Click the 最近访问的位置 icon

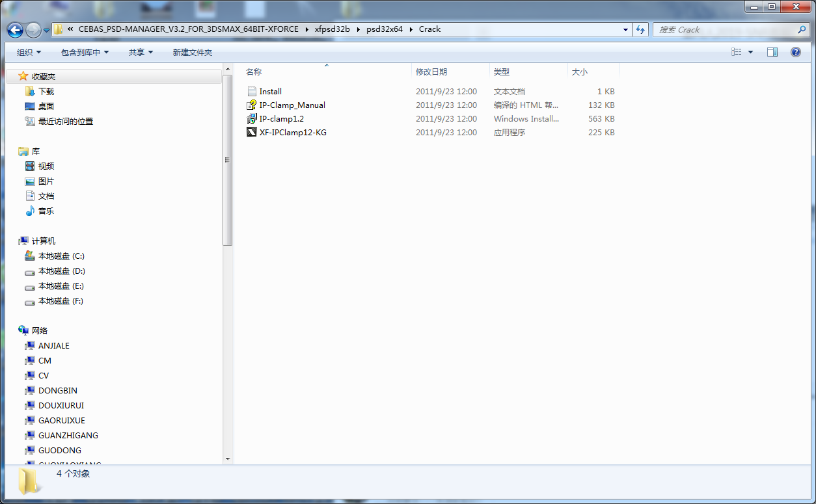tap(30, 121)
